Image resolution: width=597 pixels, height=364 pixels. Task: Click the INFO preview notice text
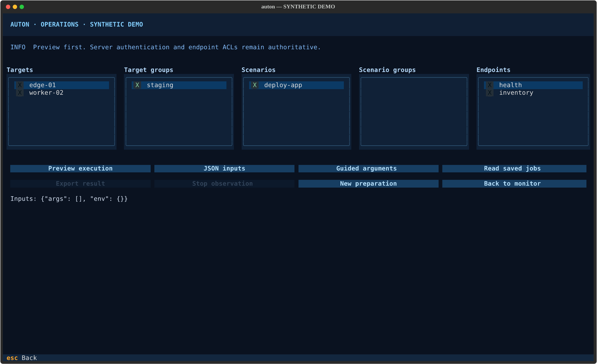point(166,47)
